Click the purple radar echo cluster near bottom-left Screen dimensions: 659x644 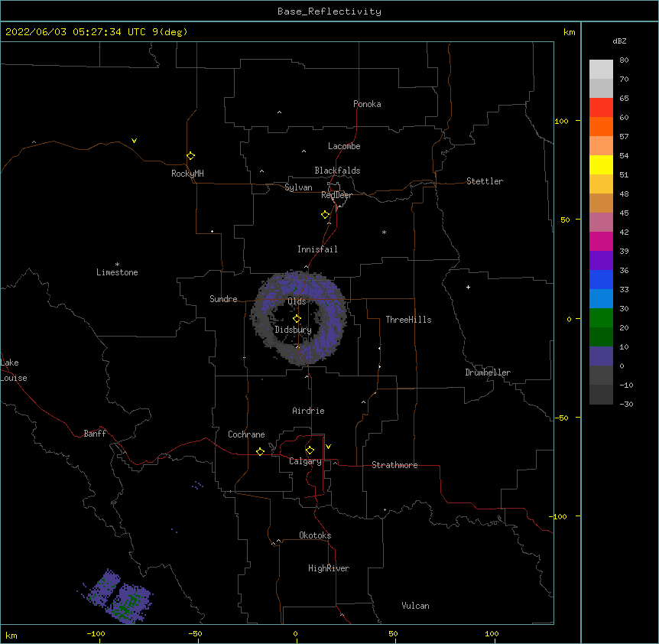tap(115, 597)
